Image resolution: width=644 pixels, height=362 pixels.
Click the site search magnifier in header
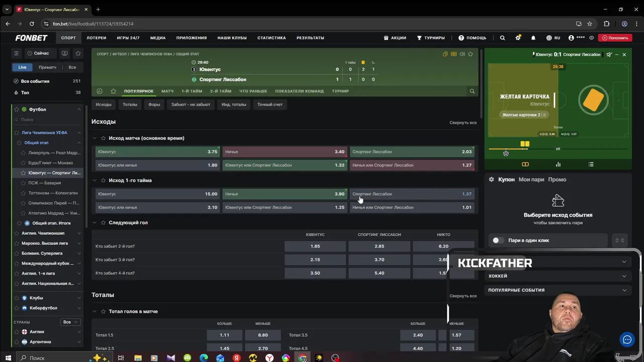tap(502, 38)
